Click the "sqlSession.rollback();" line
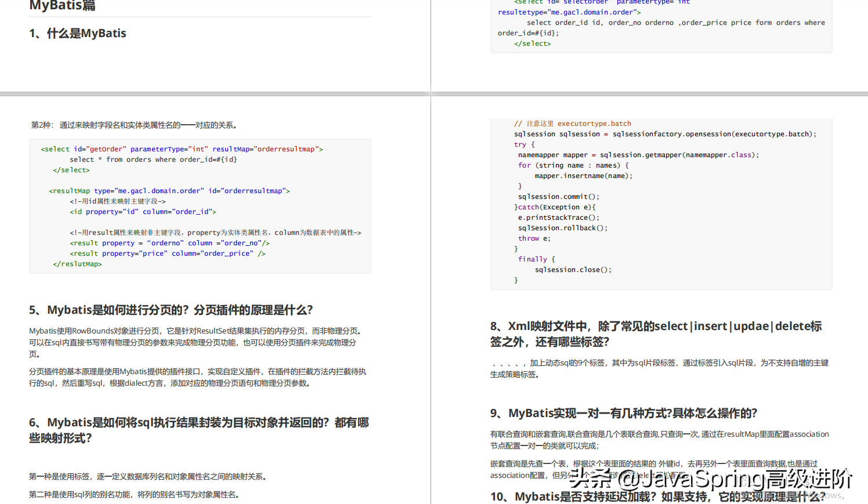 point(563,228)
